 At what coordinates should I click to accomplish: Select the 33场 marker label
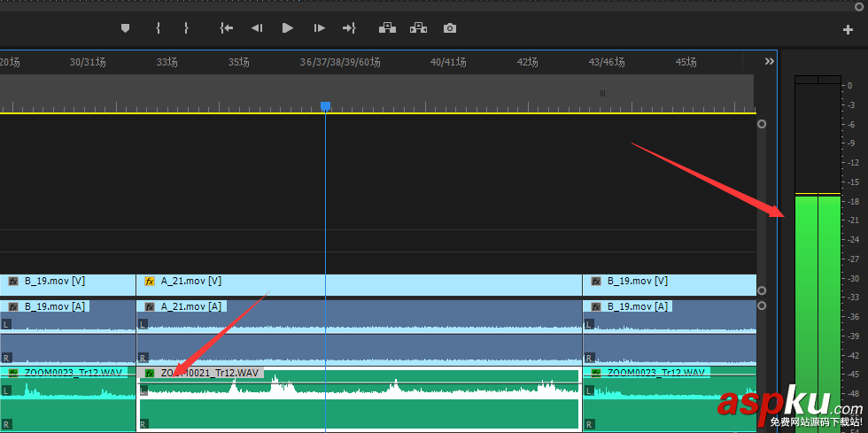coord(167,63)
